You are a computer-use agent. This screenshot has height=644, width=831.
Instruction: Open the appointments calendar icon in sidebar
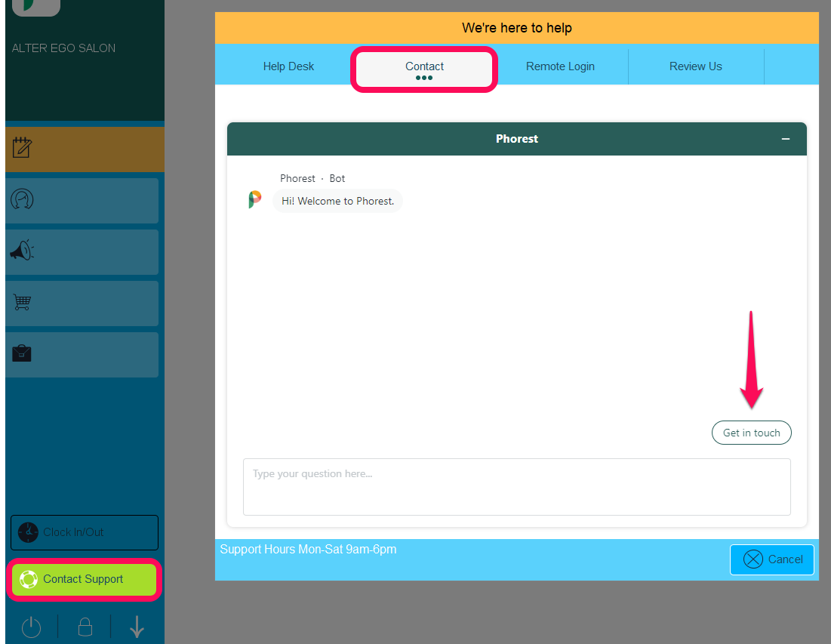(22, 148)
